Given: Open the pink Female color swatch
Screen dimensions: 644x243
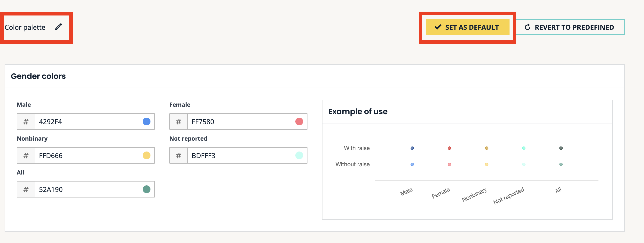Looking at the screenshot, I should click(x=299, y=122).
